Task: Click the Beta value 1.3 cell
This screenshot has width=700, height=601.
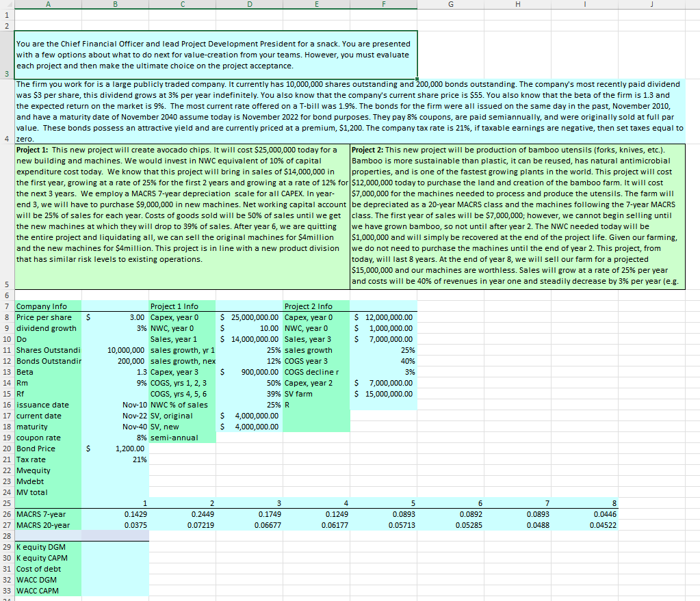Action: coord(114,372)
